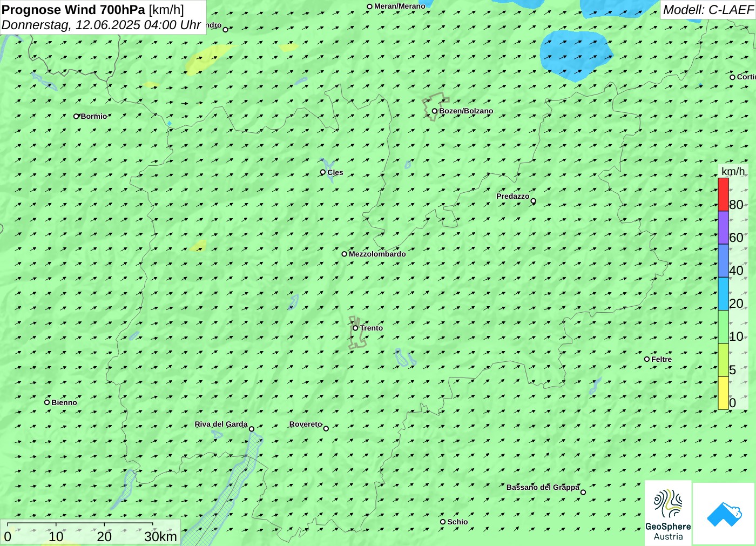Click the date 'Donnerstag, 12.06.2025 04:00 Uhr'

102,25
